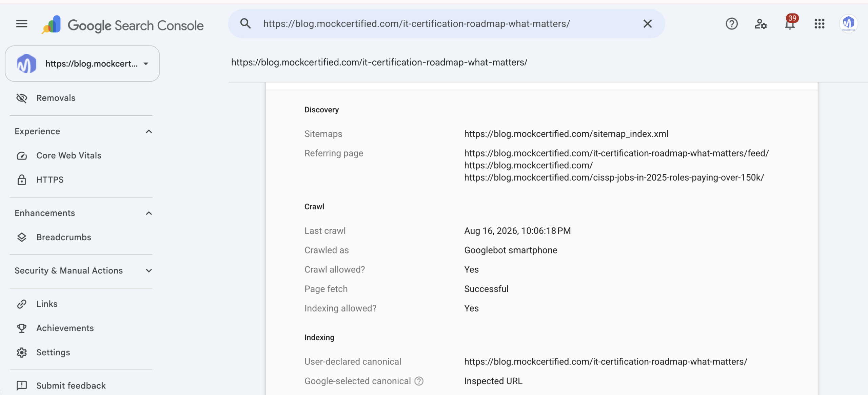Screen dimensions: 868x395
Task: Collapse the Enhancements section
Action: click(149, 213)
